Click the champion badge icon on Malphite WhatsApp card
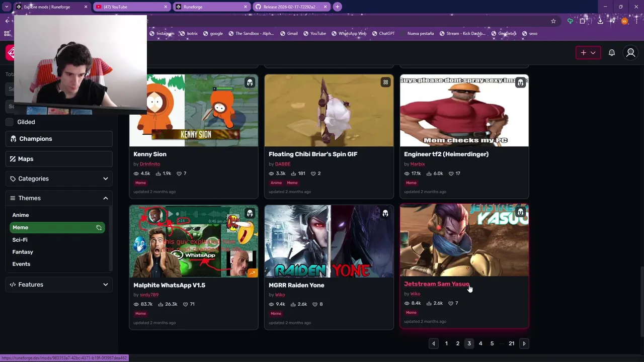 pos(250,213)
